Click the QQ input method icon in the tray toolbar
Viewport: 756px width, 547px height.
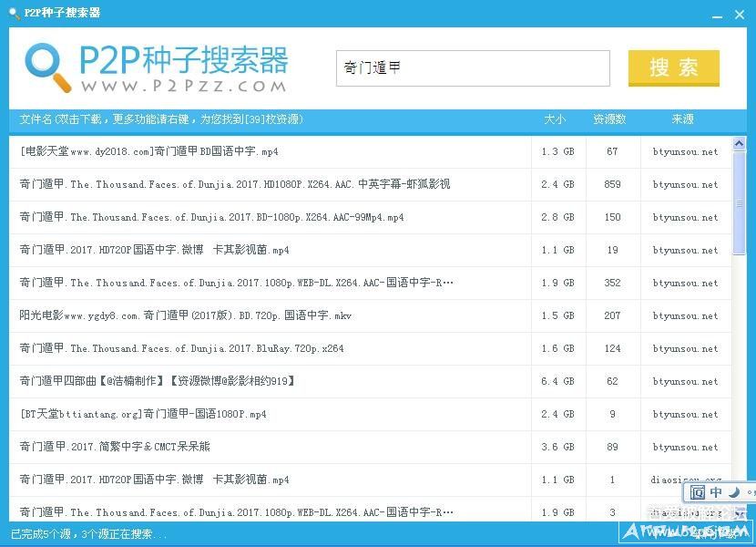point(697,492)
